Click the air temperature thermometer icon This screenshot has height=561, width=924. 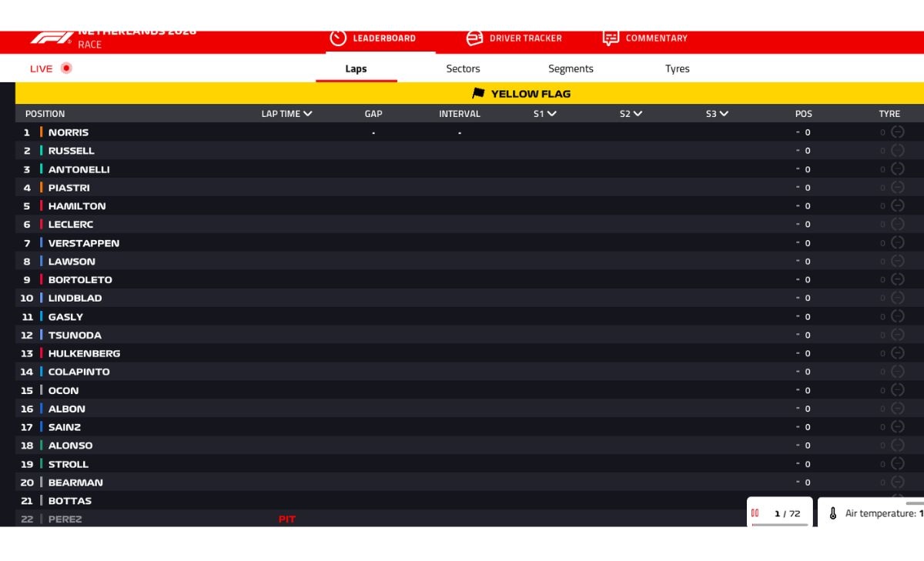pos(832,513)
